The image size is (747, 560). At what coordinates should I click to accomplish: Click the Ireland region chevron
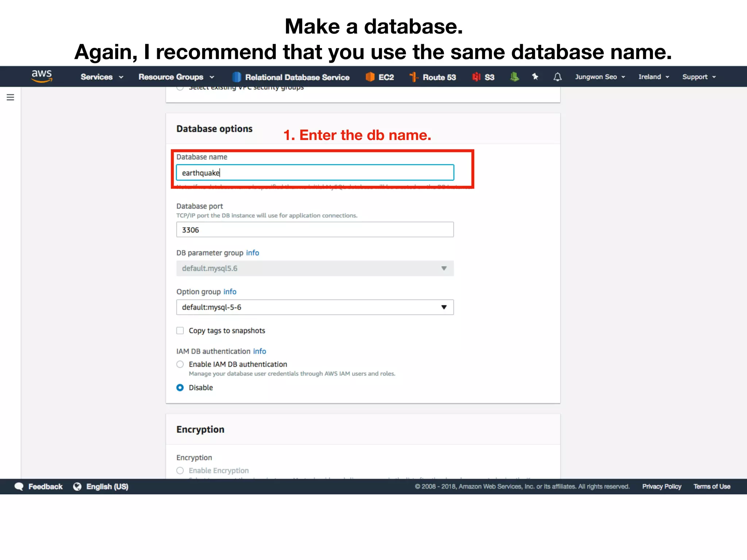click(x=667, y=77)
